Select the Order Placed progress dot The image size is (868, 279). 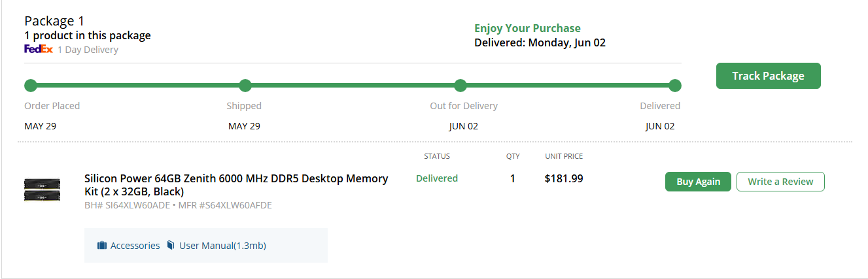tap(31, 86)
